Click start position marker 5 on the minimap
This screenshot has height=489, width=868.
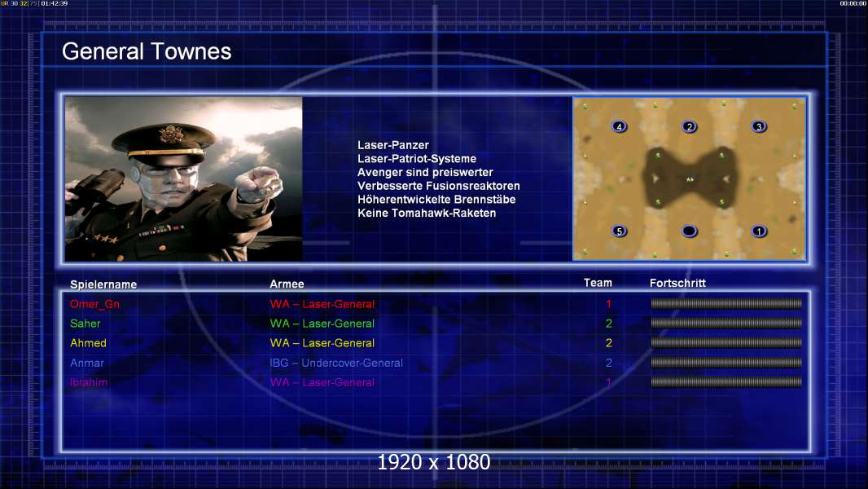619,231
